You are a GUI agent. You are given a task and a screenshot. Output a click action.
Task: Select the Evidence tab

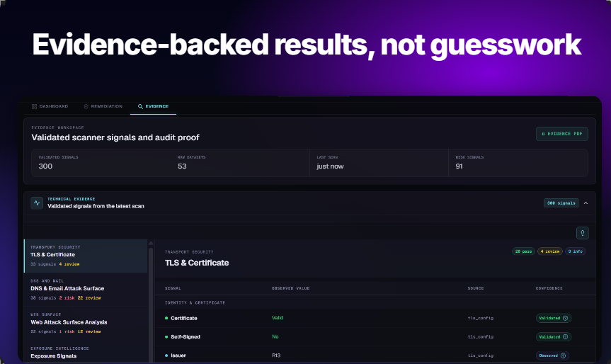point(153,106)
